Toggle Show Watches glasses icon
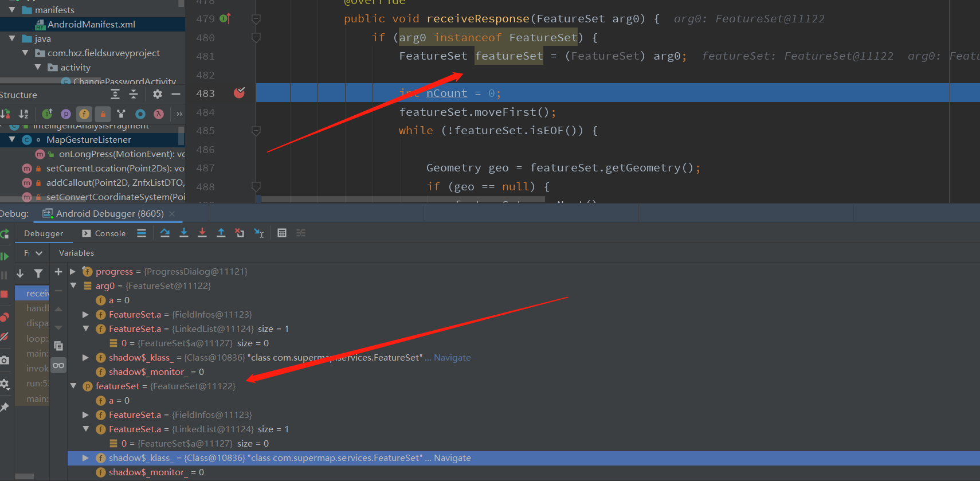Image resolution: width=980 pixels, height=481 pixels. pyautogui.click(x=58, y=365)
